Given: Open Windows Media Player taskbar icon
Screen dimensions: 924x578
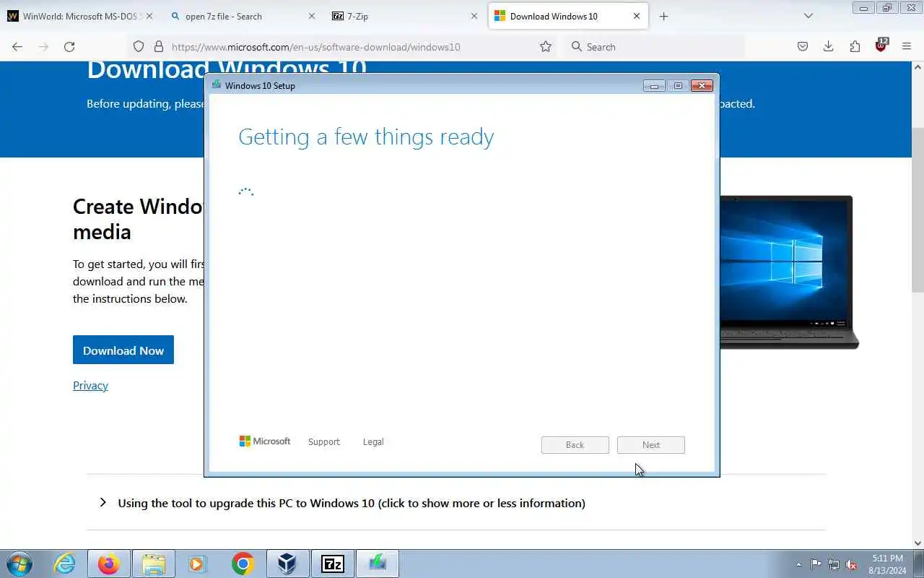Looking at the screenshot, I should click(x=198, y=564).
